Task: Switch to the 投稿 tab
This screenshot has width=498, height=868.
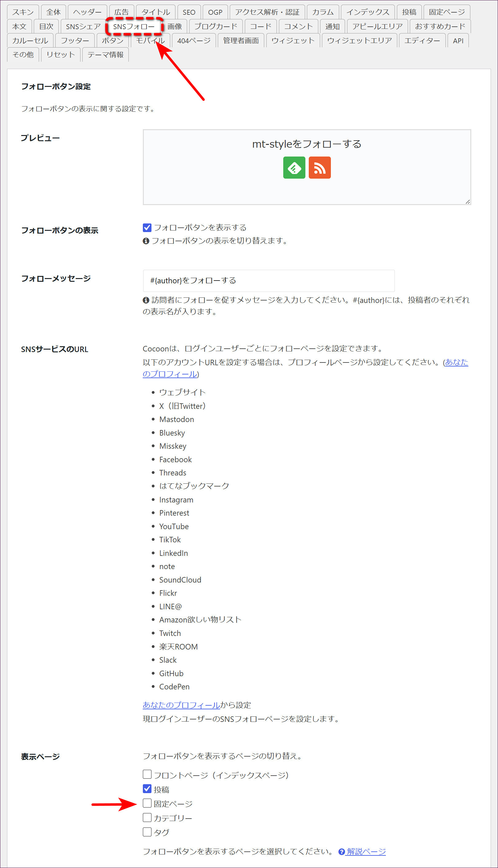Action: (409, 12)
